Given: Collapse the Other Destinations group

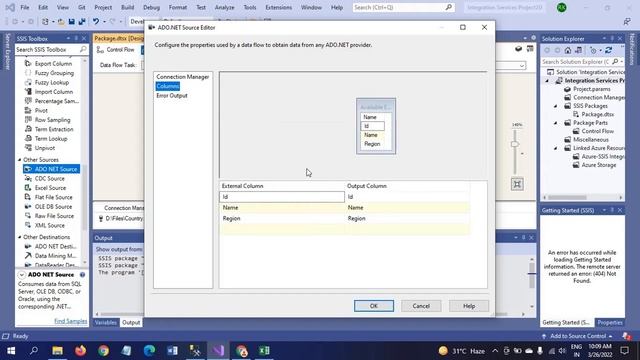Looking at the screenshot, I should coord(20,237).
